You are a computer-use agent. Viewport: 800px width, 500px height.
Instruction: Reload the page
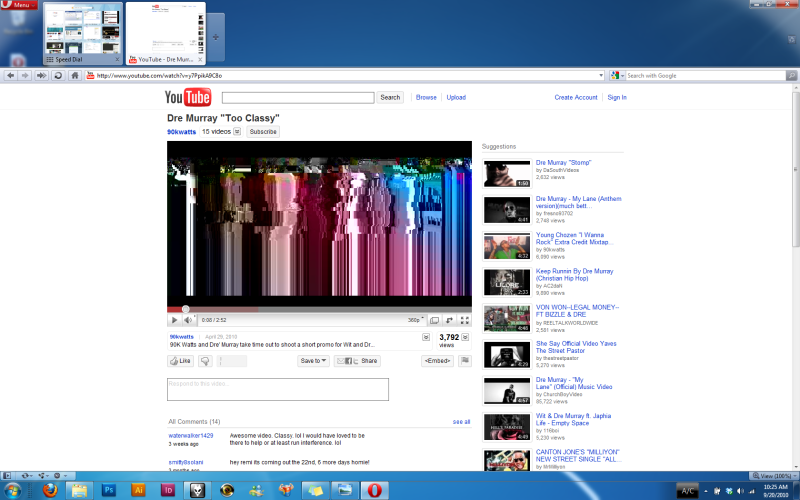click(x=58, y=76)
